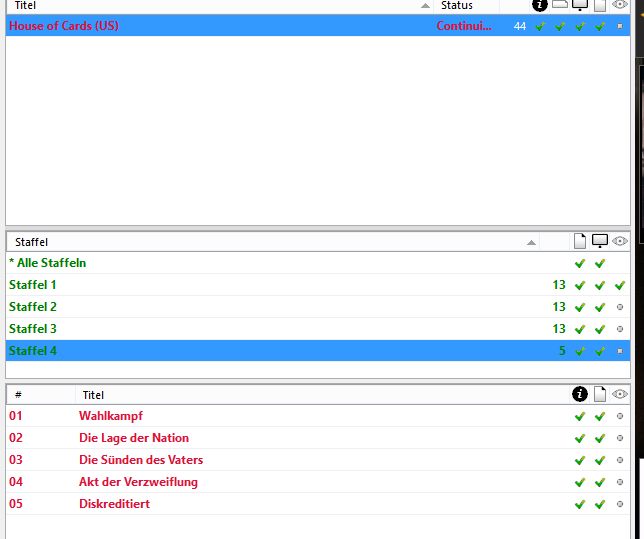Select episode Die Lage der Nation
The width and height of the screenshot is (644, 539).
318,438
